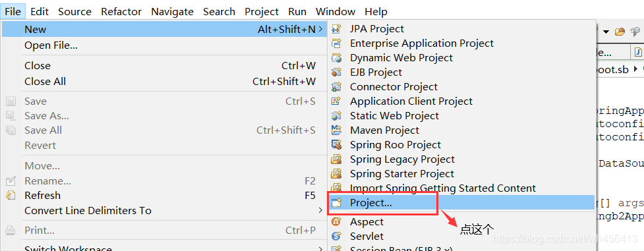Click the Spring Roo Project icon
644x251 pixels.
[336, 144]
